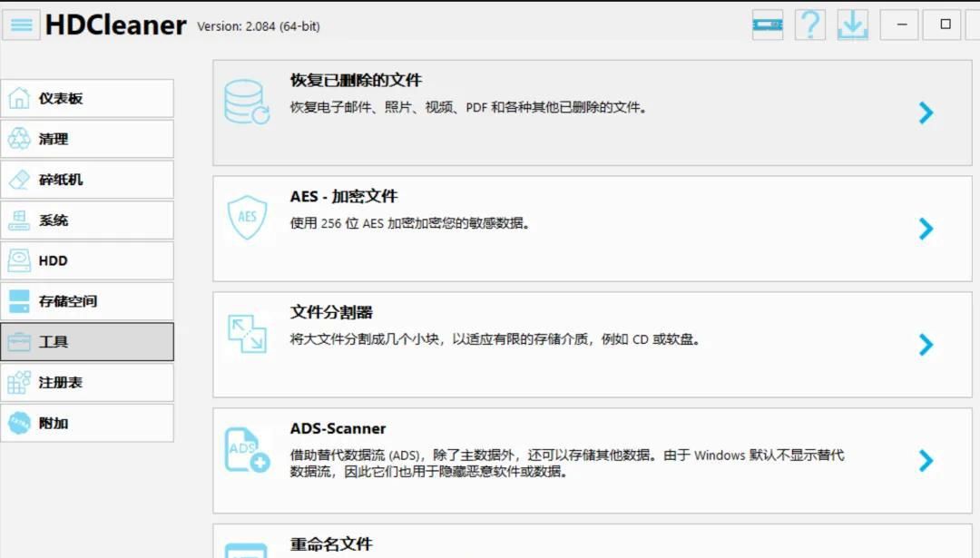Switch to 附加 extras section
Image resolution: width=980 pixels, height=558 pixels.
pos(87,423)
